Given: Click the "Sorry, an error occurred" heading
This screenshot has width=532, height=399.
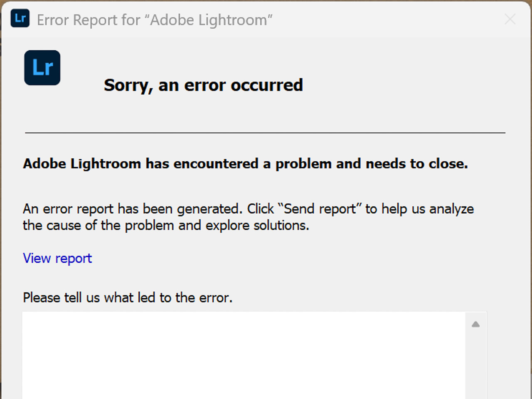Looking at the screenshot, I should [x=203, y=85].
